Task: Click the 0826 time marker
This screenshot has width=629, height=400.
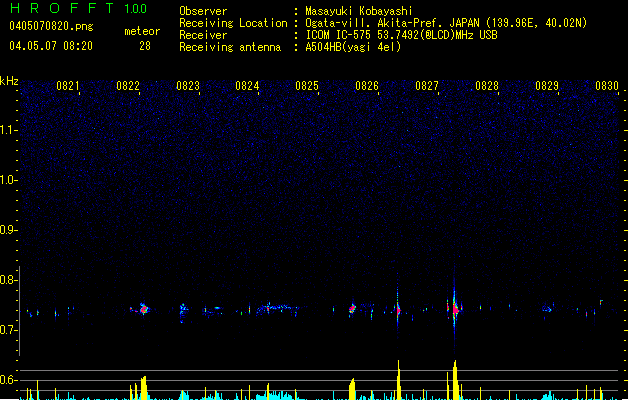Action: tap(367, 86)
